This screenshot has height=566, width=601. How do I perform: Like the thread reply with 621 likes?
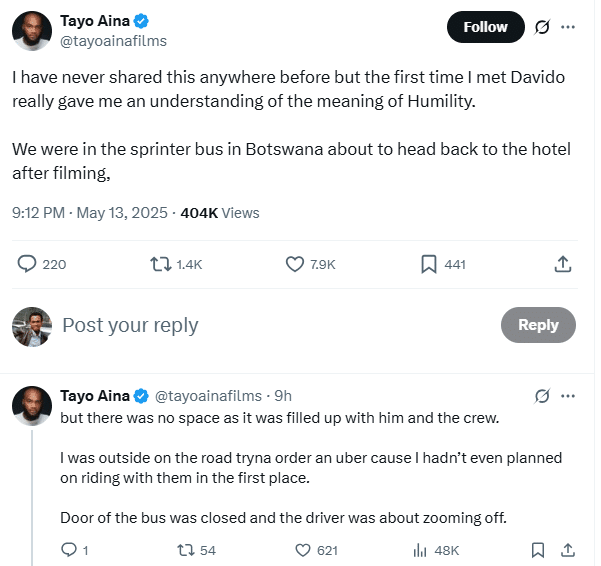[303, 550]
